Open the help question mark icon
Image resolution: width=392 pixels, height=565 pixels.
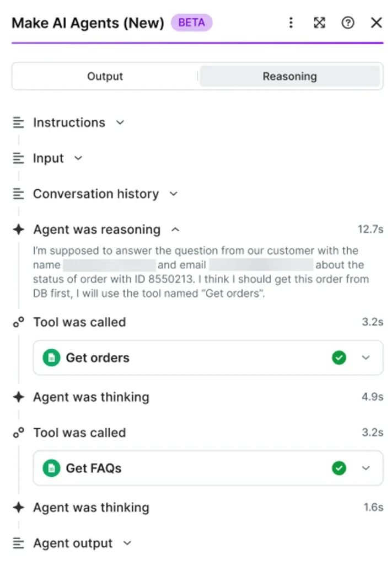pyautogui.click(x=348, y=23)
